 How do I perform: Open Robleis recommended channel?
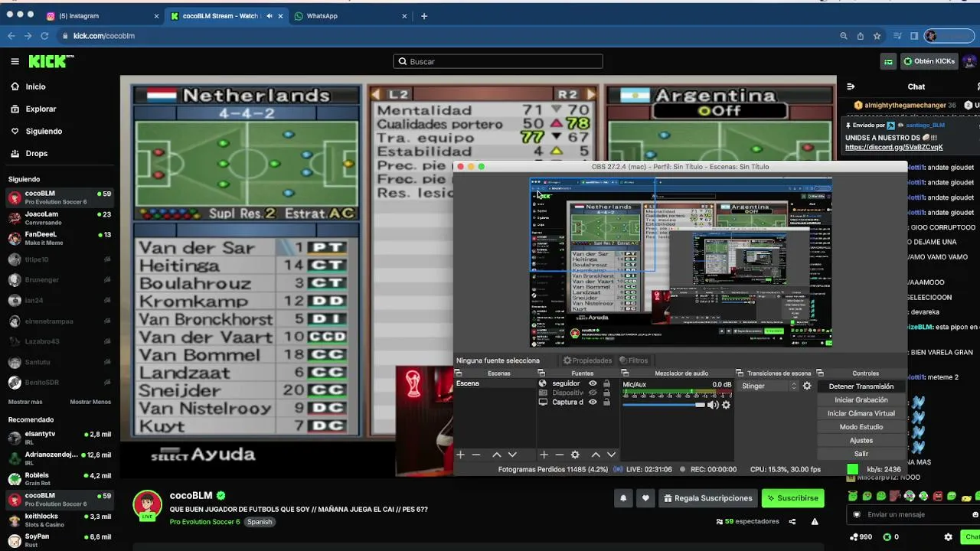[x=60, y=479]
